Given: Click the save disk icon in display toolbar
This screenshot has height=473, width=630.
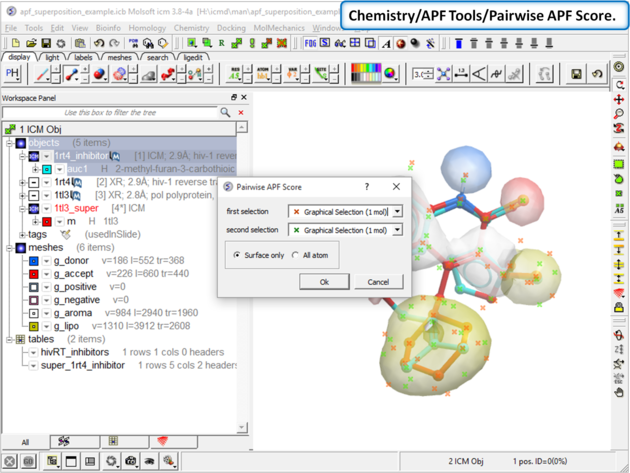Looking at the screenshot, I should pyautogui.click(x=577, y=74).
